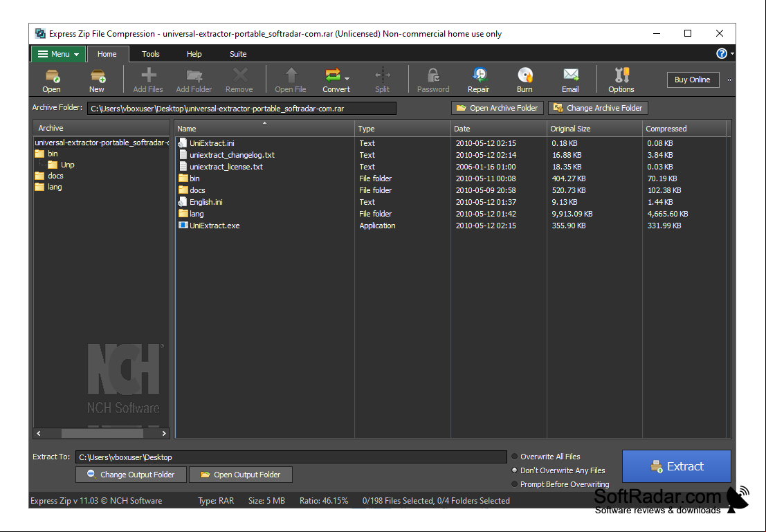
Task: Create a New archive from the toolbar
Action: (97, 75)
